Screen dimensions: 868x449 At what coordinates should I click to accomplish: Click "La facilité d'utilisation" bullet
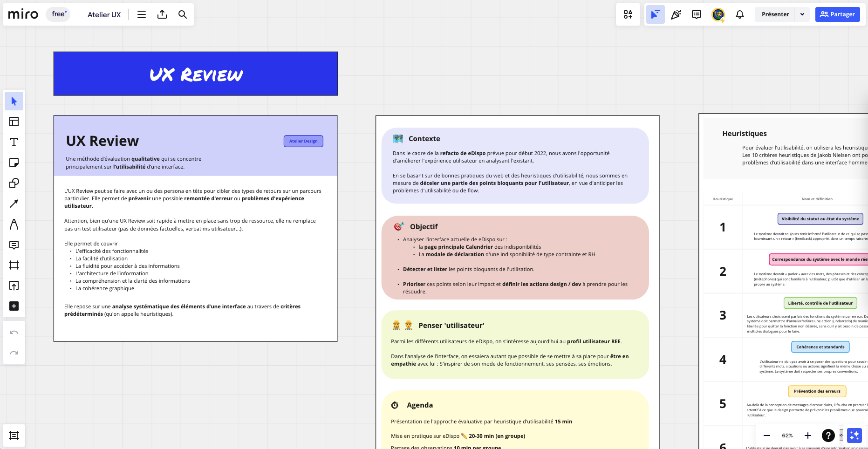coord(102,259)
